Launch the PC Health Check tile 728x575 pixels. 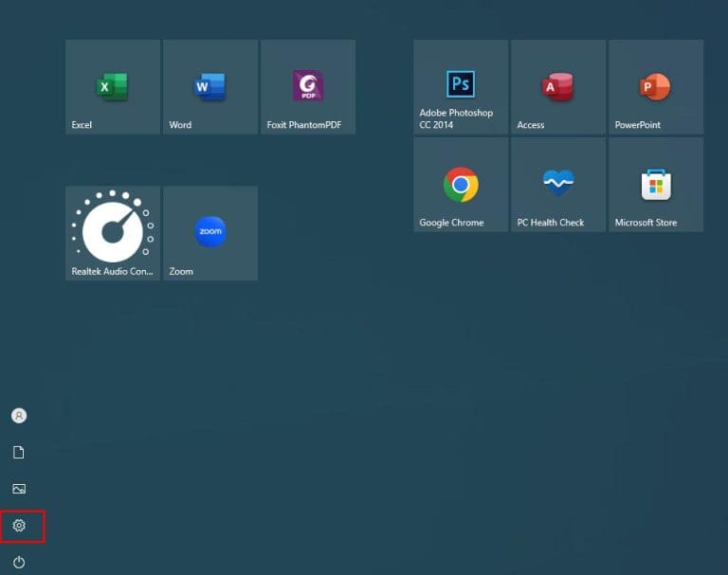(x=558, y=184)
